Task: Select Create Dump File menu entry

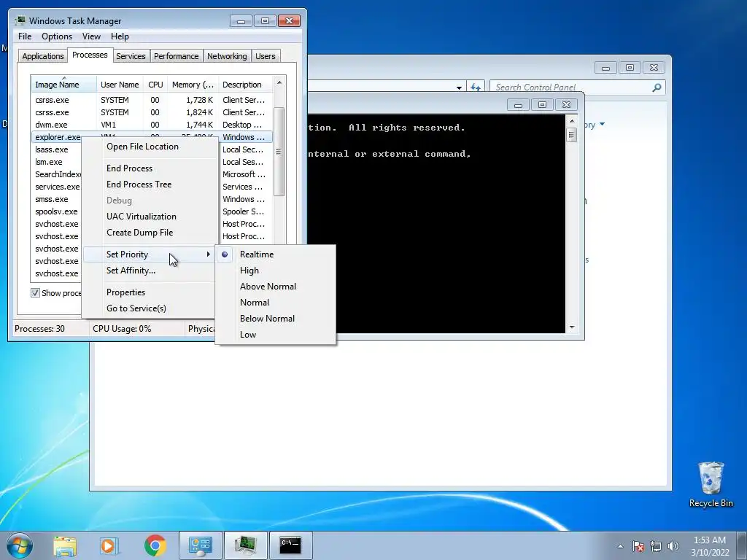Action: (139, 233)
